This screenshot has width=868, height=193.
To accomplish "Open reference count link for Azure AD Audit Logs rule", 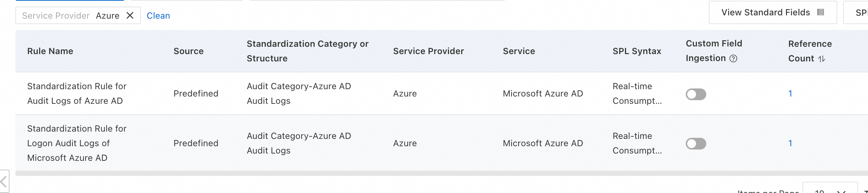I will pos(790,94).
